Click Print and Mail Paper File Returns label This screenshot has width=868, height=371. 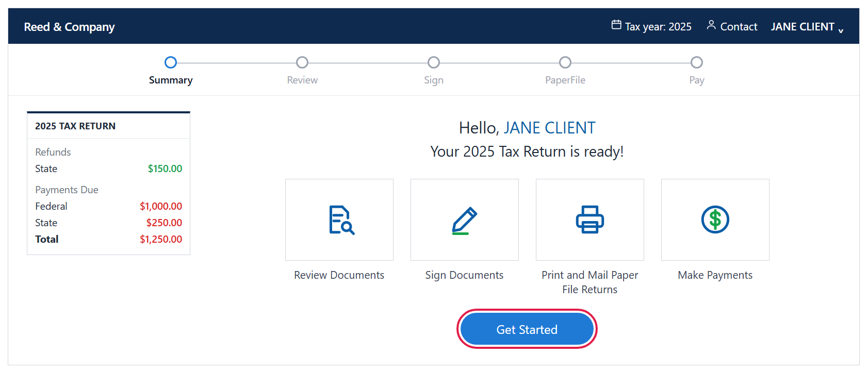[590, 282]
